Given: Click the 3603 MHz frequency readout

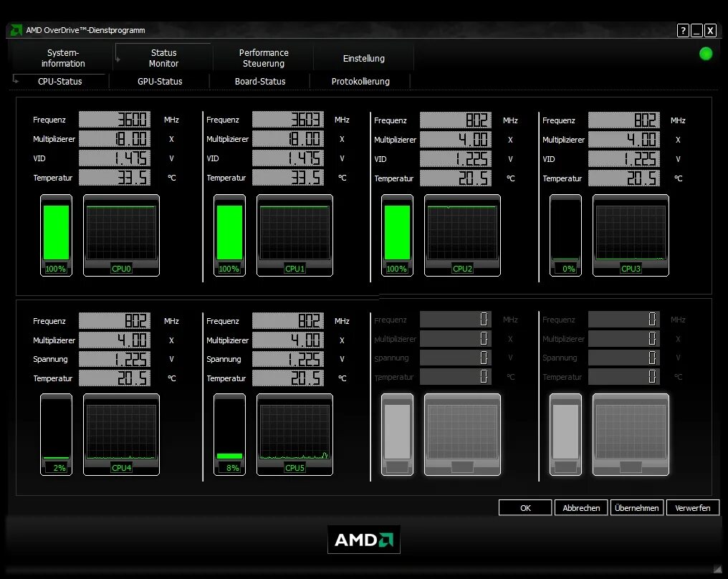Looking at the screenshot, I should [x=288, y=120].
